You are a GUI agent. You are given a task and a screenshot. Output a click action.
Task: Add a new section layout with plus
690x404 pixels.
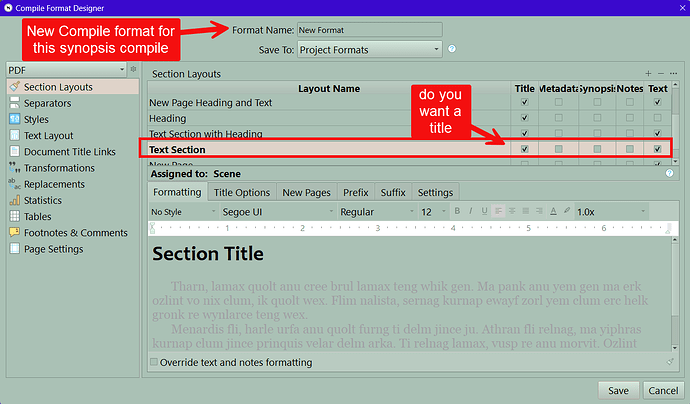[648, 73]
